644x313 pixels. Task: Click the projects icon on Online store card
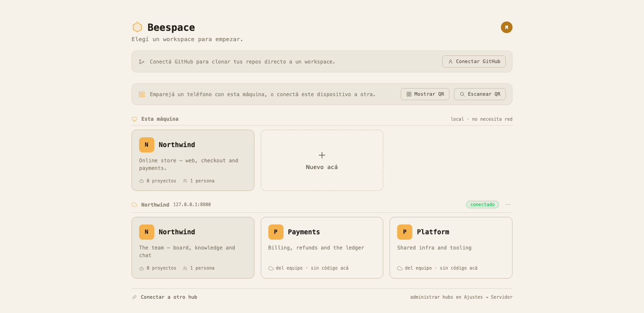(x=142, y=181)
